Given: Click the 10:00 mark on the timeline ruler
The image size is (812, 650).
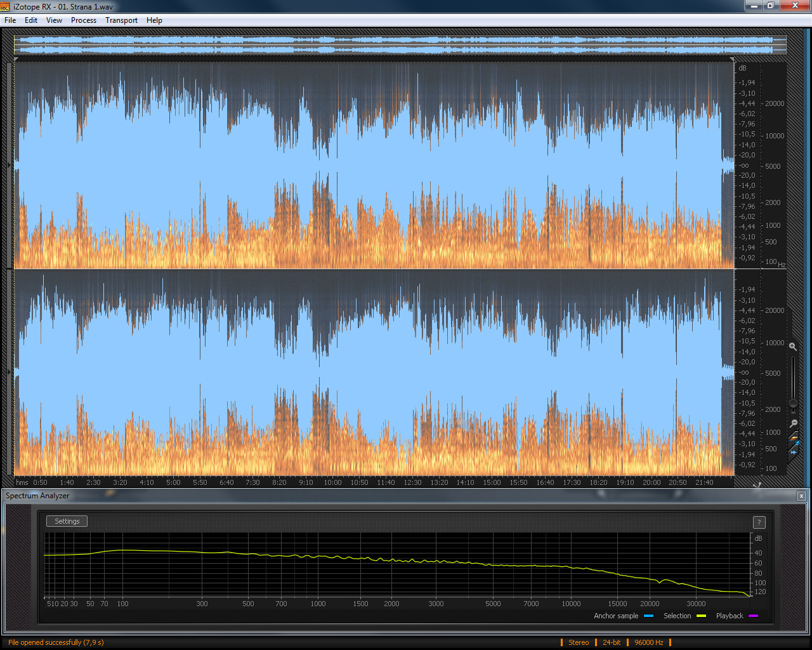Looking at the screenshot, I should point(332,482).
